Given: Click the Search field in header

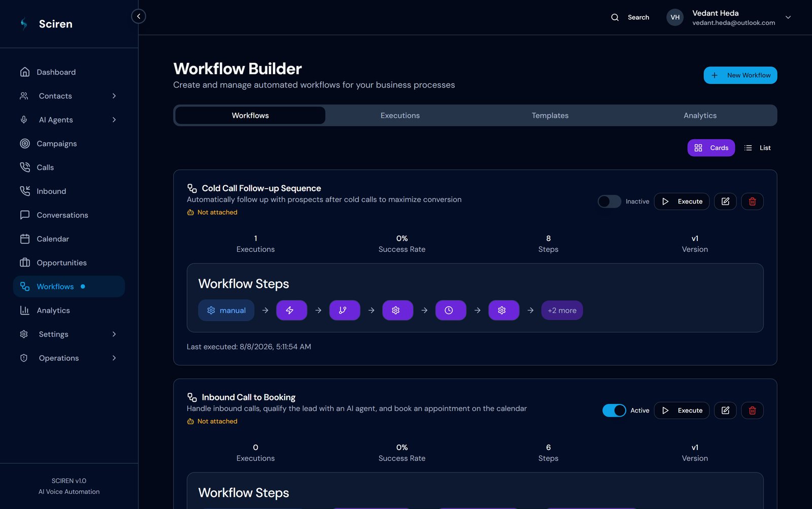Looking at the screenshot, I should 630,17.
